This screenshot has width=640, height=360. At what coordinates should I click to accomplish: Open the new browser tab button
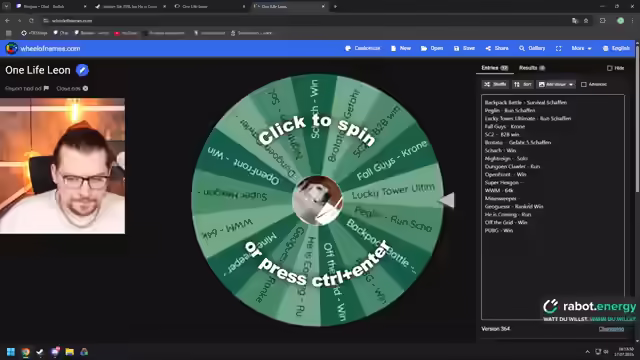335,7
